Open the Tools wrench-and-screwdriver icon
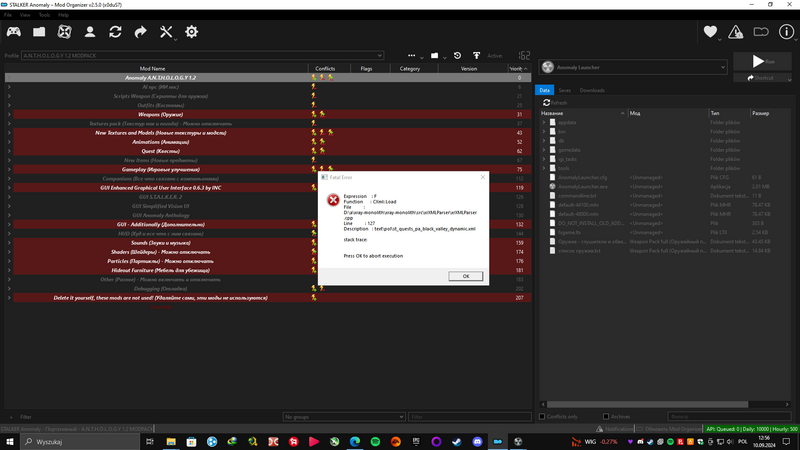Viewport: 800px width, 450px height. (x=166, y=33)
